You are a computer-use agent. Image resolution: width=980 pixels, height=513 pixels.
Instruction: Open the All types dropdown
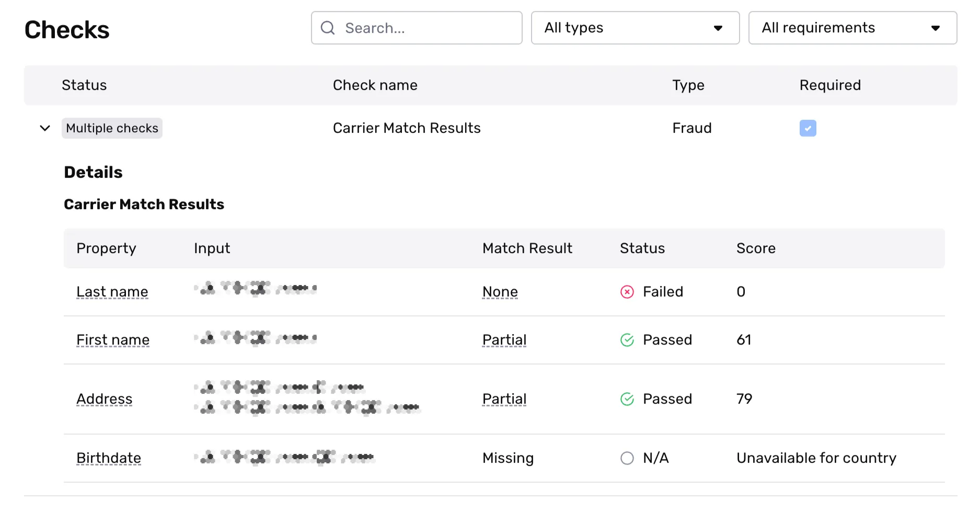tap(635, 28)
